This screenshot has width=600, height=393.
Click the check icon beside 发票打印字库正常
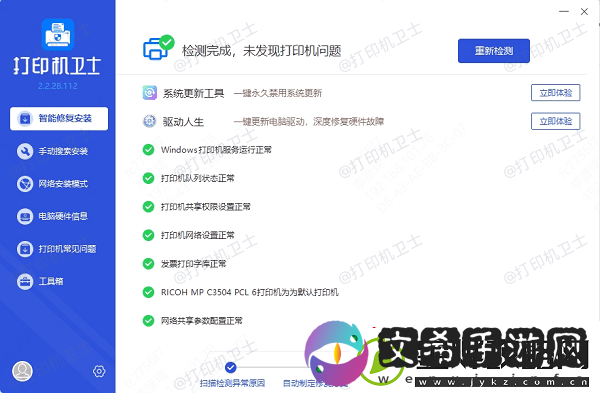click(148, 264)
